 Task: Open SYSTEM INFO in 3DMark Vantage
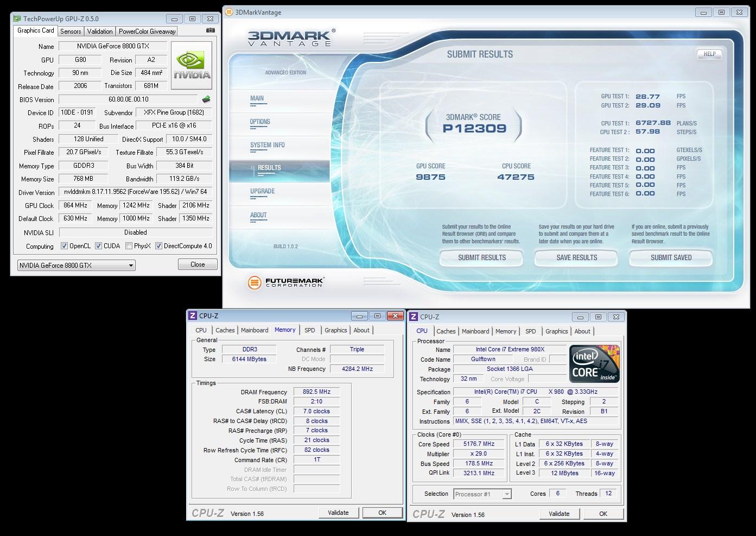pyautogui.click(x=268, y=145)
